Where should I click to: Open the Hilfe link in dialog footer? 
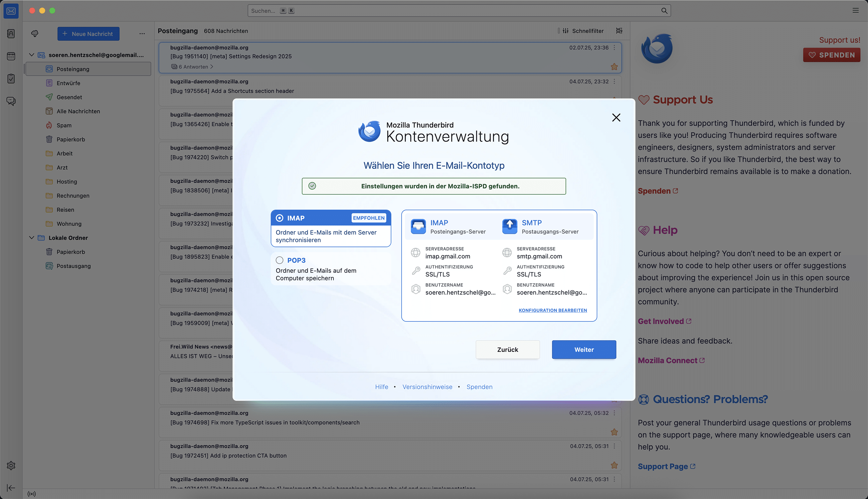point(381,387)
